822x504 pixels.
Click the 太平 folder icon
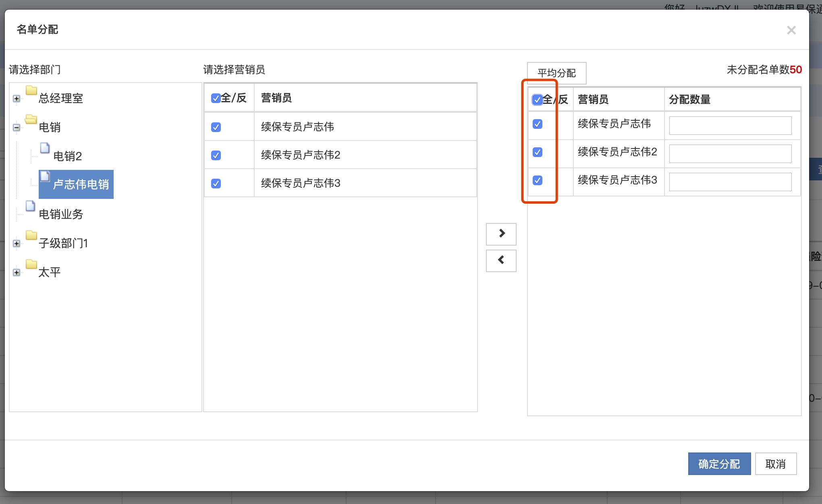pos(31,264)
